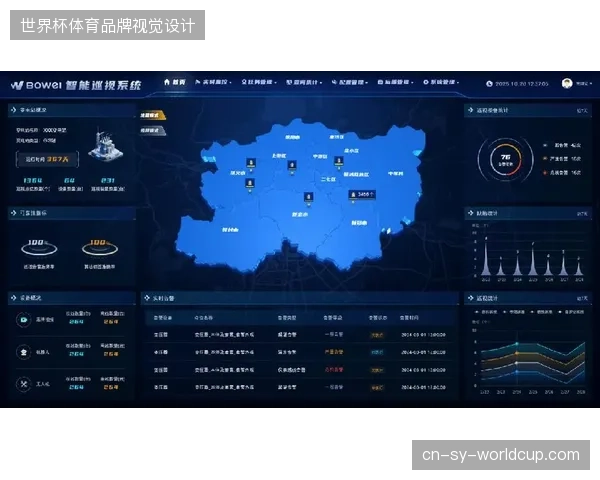This screenshot has height=480, width=600.
Task: Select the yellow highlighted map mode tab
Action: pos(153,115)
